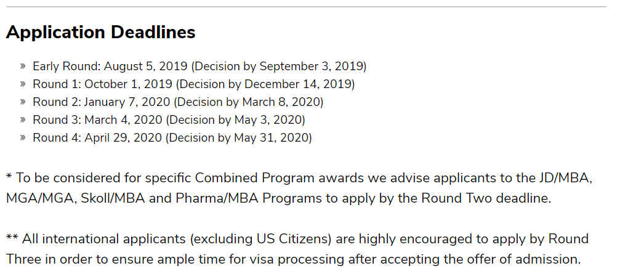The width and height of the screenshot is (644, 279).
Task: Select the "October 1, 2019" deadline date
Action: [x=128, y=84]
